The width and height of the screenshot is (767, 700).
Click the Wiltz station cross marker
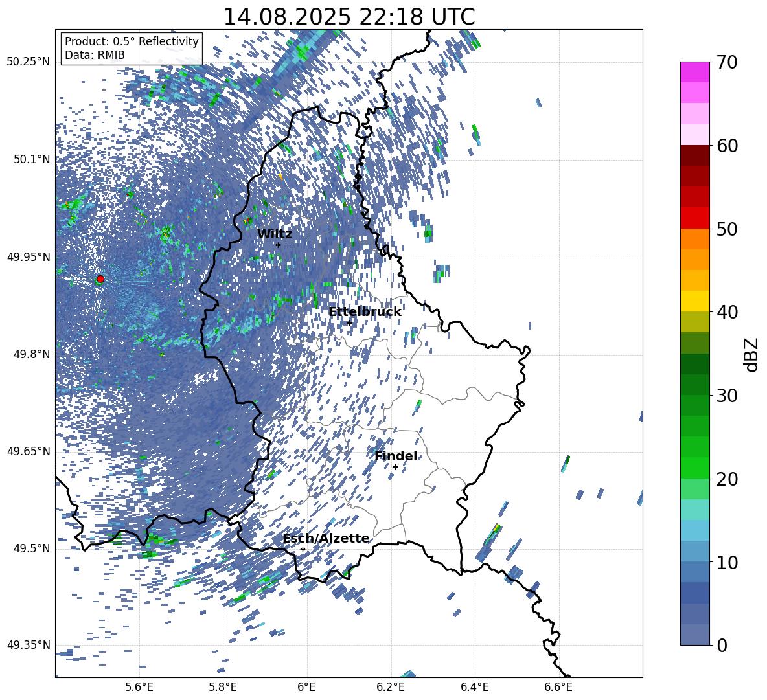tap(278, 245)
